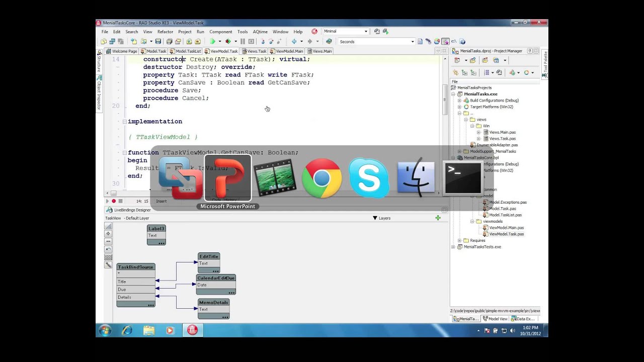Screen dimensions: 644x362
Task: Click the LiveBindings zoom in icon
Action: pyautogui.click(x=108, y=234)
